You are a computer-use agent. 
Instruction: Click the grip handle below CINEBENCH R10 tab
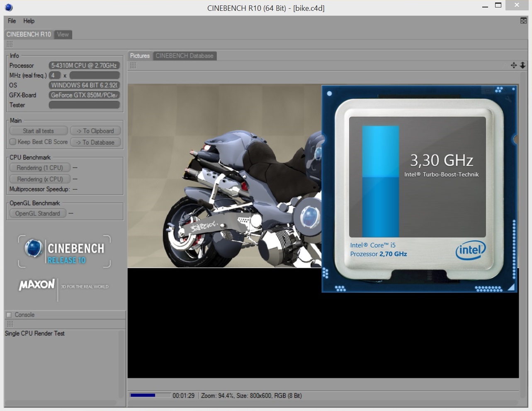click(10, 44)
